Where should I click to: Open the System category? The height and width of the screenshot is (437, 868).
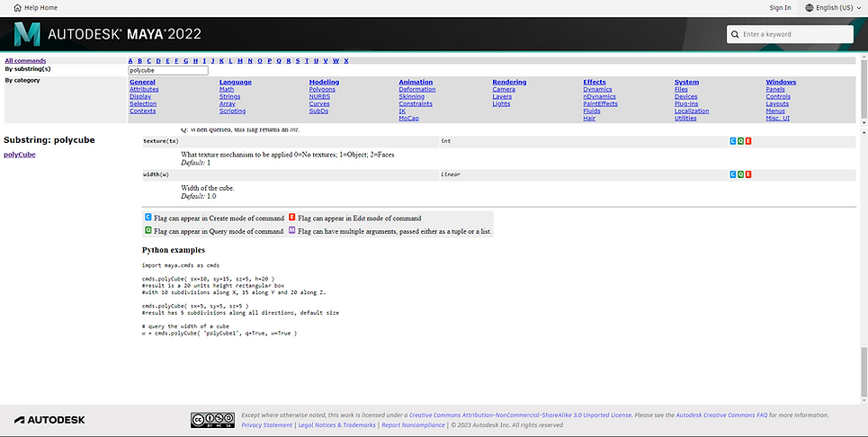coord(686,82)
